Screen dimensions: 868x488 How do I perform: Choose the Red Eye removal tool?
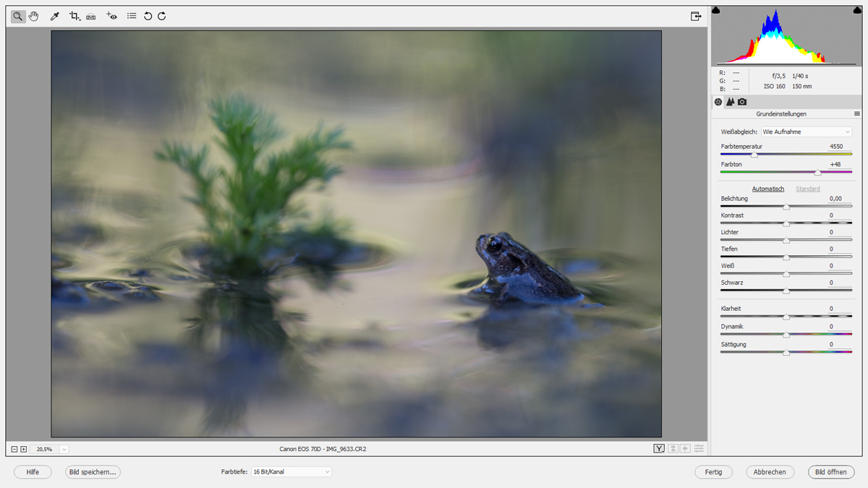(111, 16)
